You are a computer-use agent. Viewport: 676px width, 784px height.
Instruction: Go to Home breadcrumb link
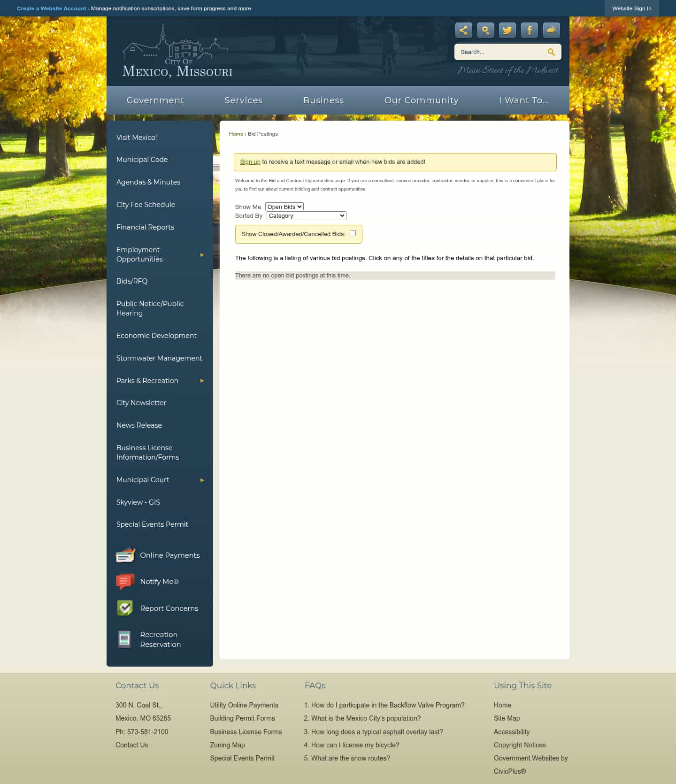236,134
